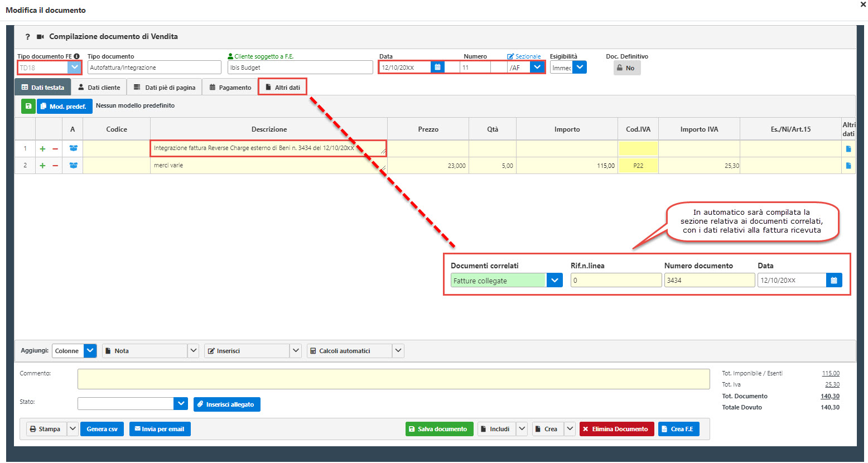Open the Altri dati tab
This screenshot has height=463, width=868.
[282, 88]
